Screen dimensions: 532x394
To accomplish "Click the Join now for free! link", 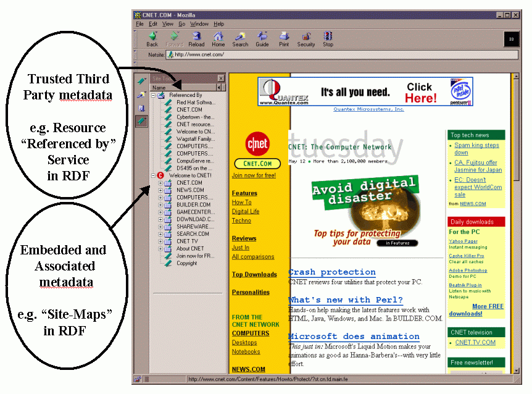I will coord(254,175).
